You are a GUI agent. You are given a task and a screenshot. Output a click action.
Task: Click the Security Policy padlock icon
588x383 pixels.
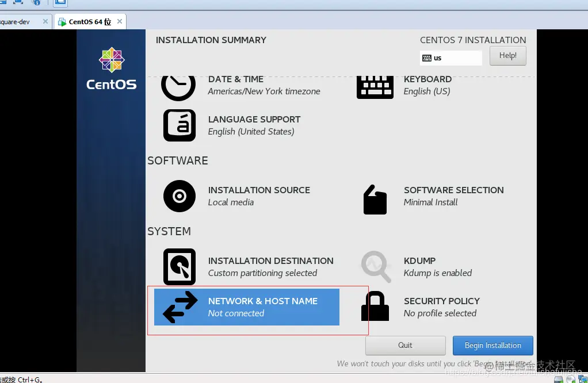pos(375,306)
